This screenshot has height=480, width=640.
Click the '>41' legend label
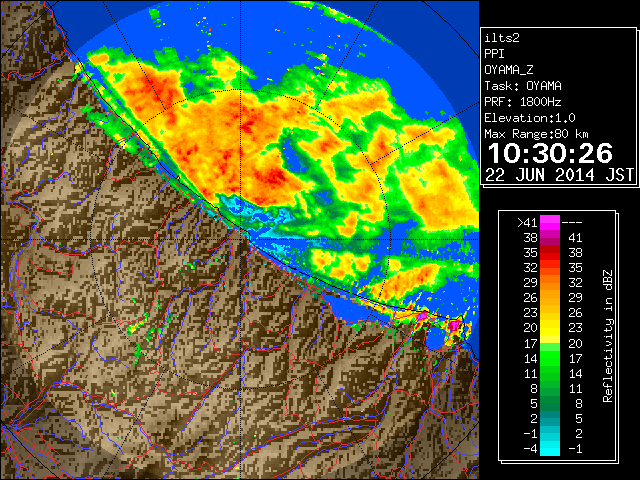[x=527, y=223]
